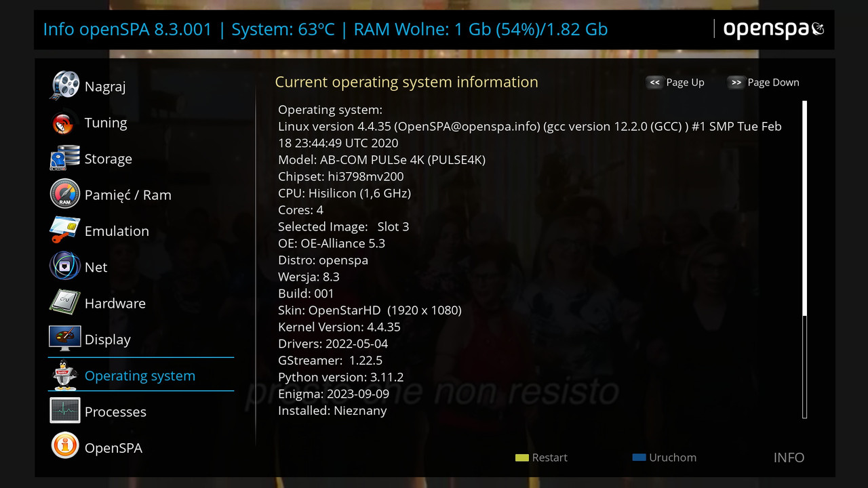This screenshot has height=488, width=868.
Task: Open the Emulation smartcard icon
Action: [65, 230]
